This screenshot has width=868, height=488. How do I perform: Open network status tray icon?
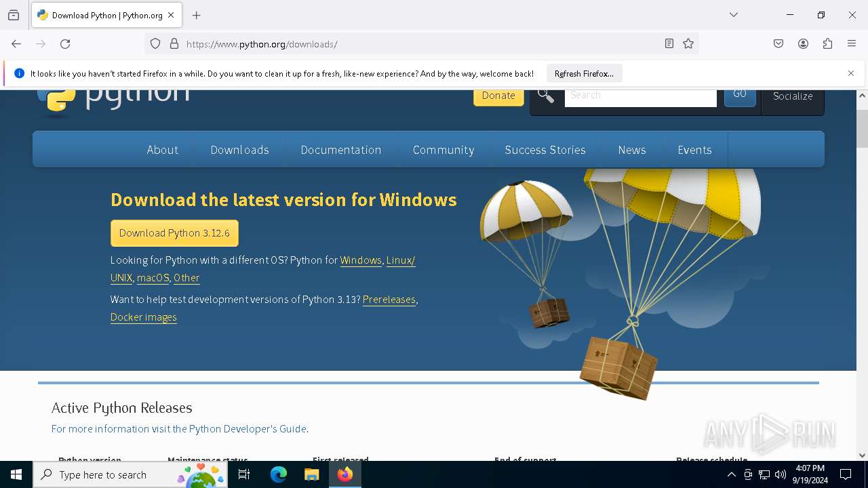764,475
